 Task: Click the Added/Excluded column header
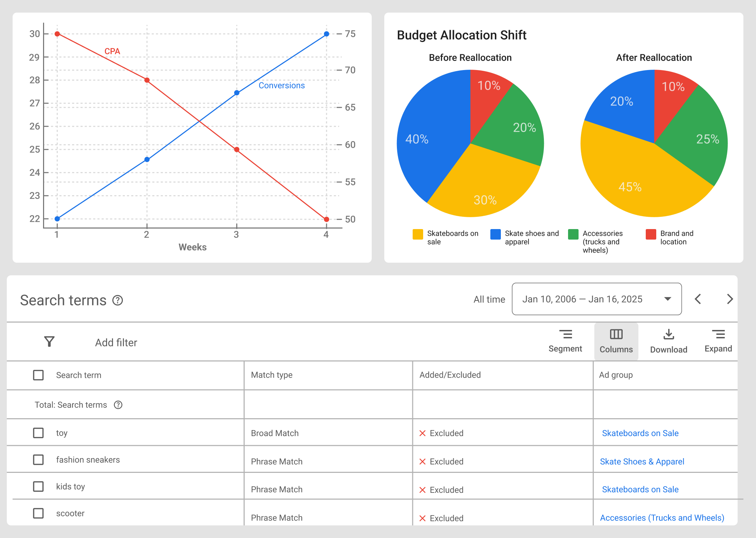point(450,375)
